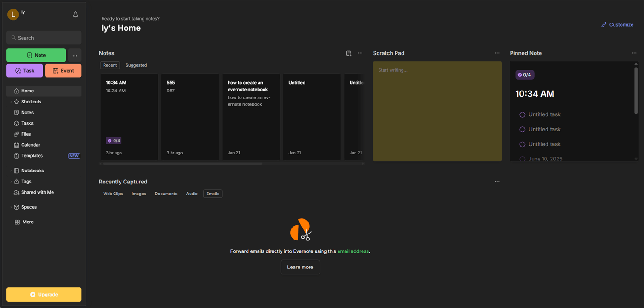Click the Tasks checkmark icon in sidebar
The height and width of the screenshot is (308, 644).
pyautogui.click(x=17, y=123)
